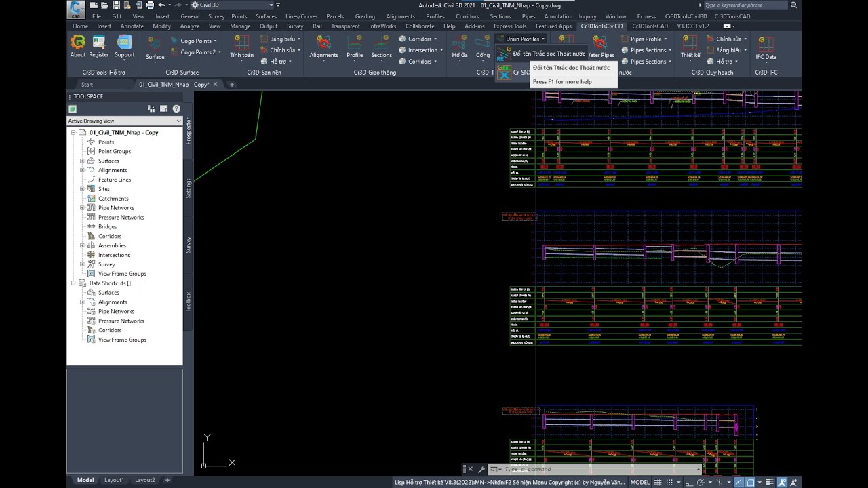Screen dimensions: 868x488
Task: Switch to the Home ribbon tab
Action: (x=81, y=26)
